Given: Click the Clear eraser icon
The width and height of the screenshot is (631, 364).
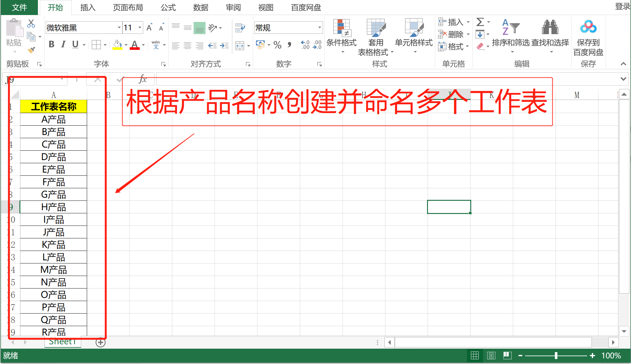Looking at the screenshot, I should coord(480,46).
